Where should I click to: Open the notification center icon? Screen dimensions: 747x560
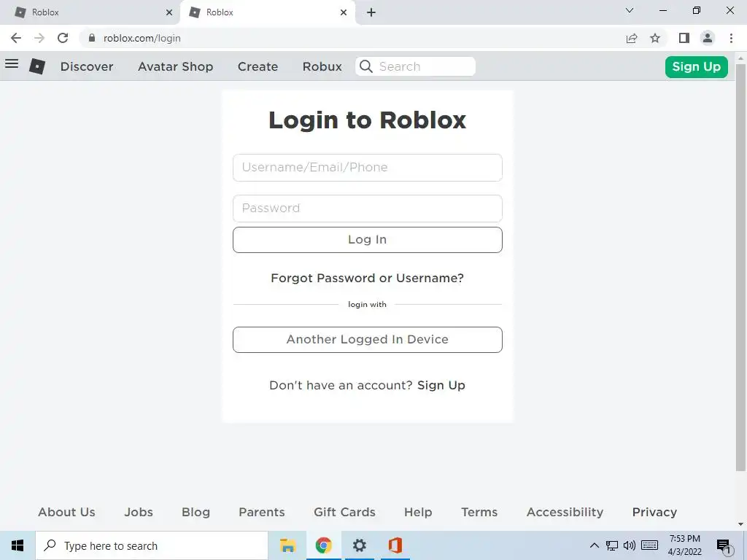tap(724, 547)
